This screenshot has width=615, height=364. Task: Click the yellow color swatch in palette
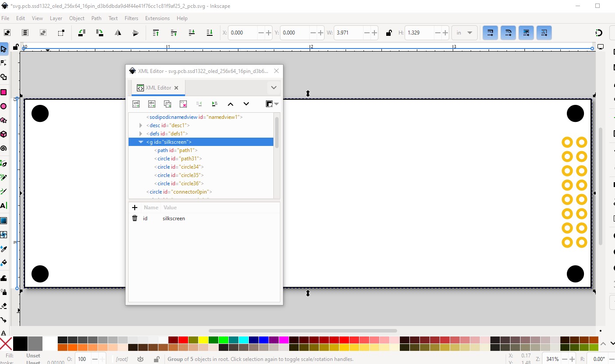click(203, 340)
